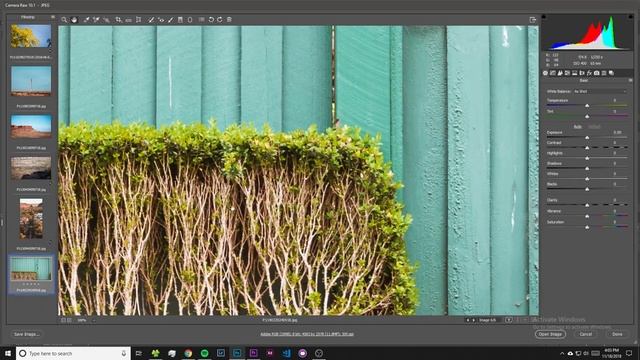The width and height of the screenshot is (640, 360).
Task: Open the workflow options link below image
Action: tap(307, 334)
